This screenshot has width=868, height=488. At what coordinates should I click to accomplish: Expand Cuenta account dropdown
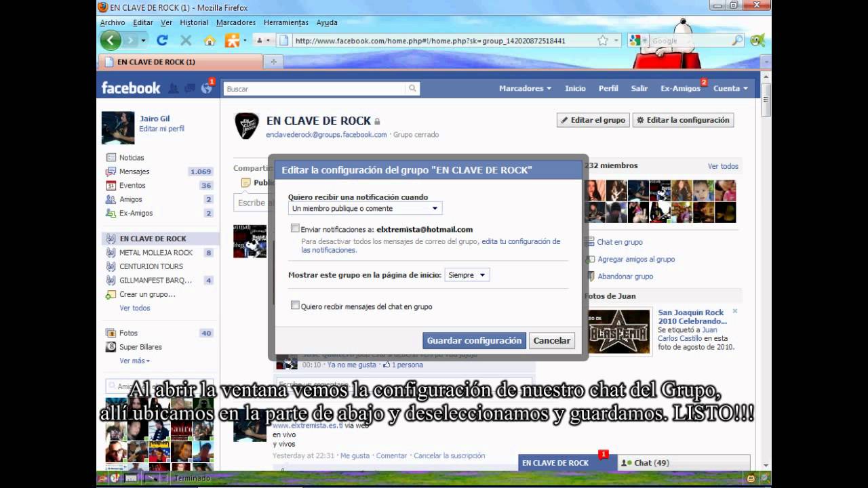click(730, 88)
